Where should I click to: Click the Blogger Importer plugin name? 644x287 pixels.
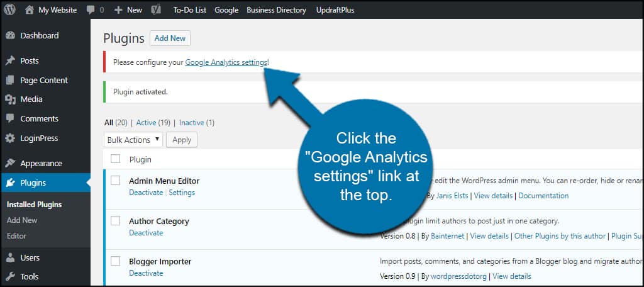pyautogui.click(x=160, y=261)
